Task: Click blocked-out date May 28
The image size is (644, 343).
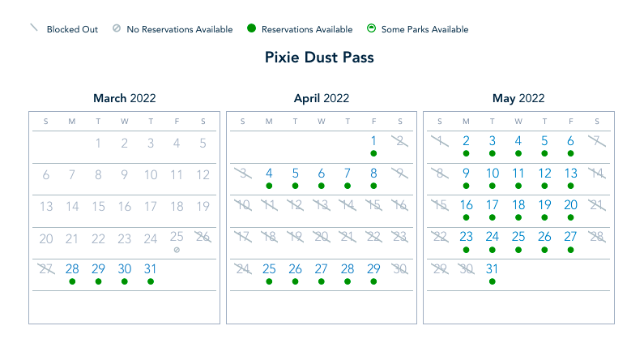Action: point(597,237)
